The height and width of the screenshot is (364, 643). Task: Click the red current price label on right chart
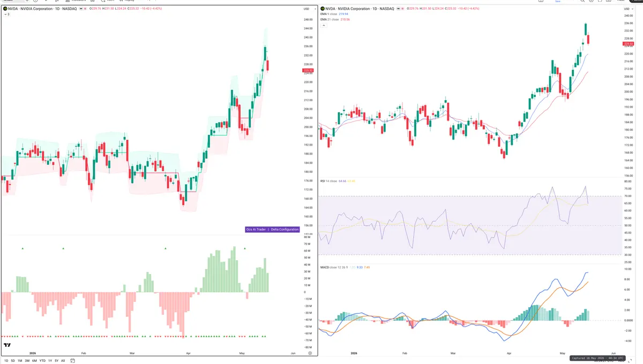point(629,44)
